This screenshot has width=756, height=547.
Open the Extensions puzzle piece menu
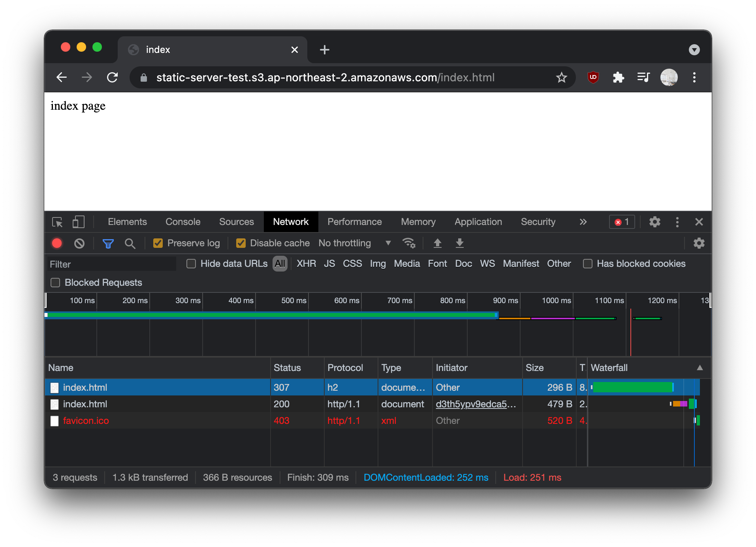coord(618,77)
